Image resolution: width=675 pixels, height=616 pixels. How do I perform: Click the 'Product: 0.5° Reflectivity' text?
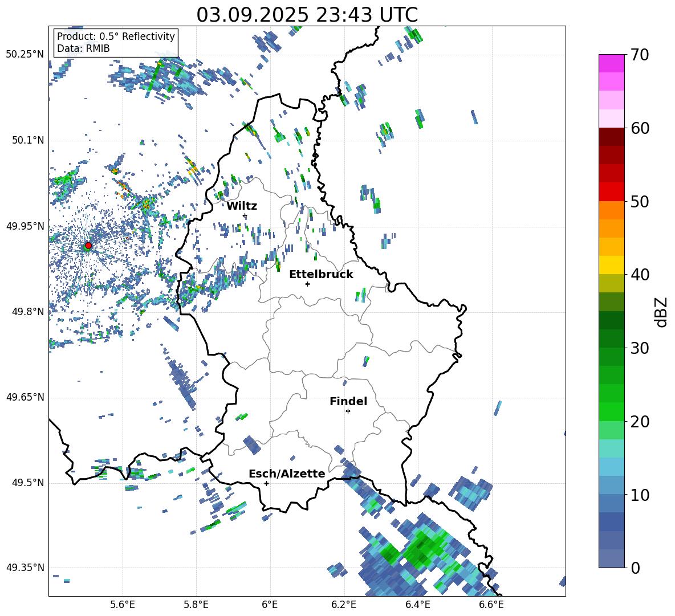coord(116,36)
